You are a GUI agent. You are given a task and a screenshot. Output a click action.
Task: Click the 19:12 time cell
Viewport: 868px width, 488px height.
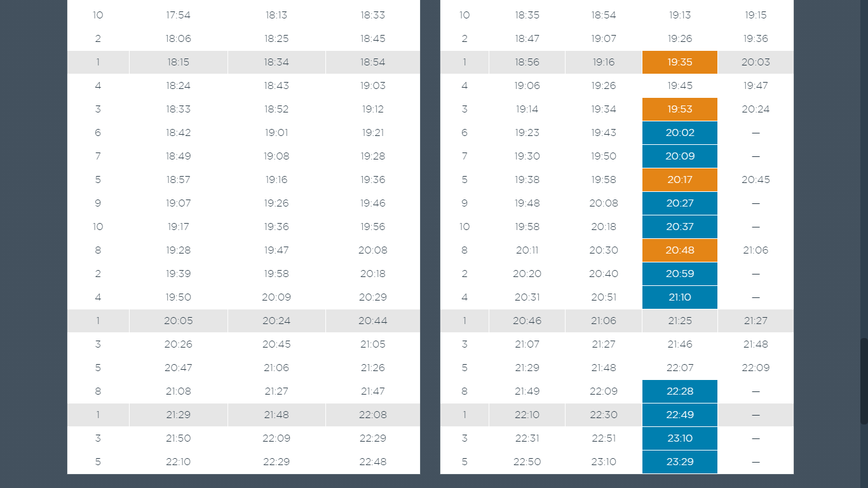pos(373,109)
